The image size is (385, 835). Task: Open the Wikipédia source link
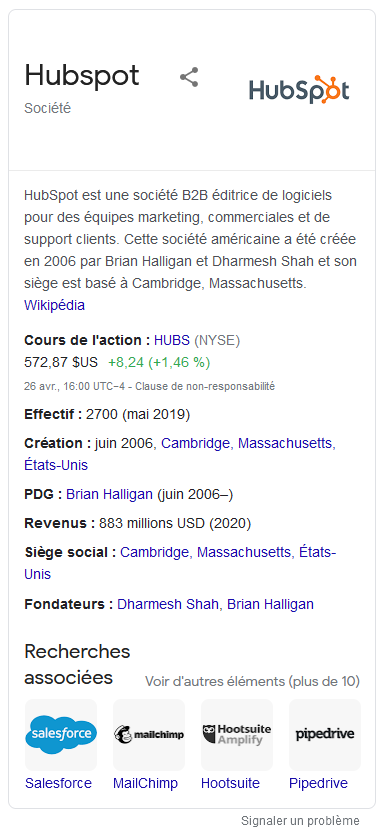coord(54,305)
